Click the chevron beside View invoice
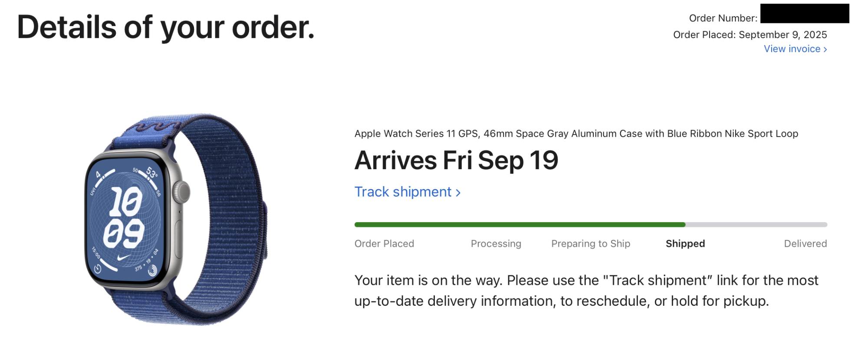 click(x=825, y=49)
